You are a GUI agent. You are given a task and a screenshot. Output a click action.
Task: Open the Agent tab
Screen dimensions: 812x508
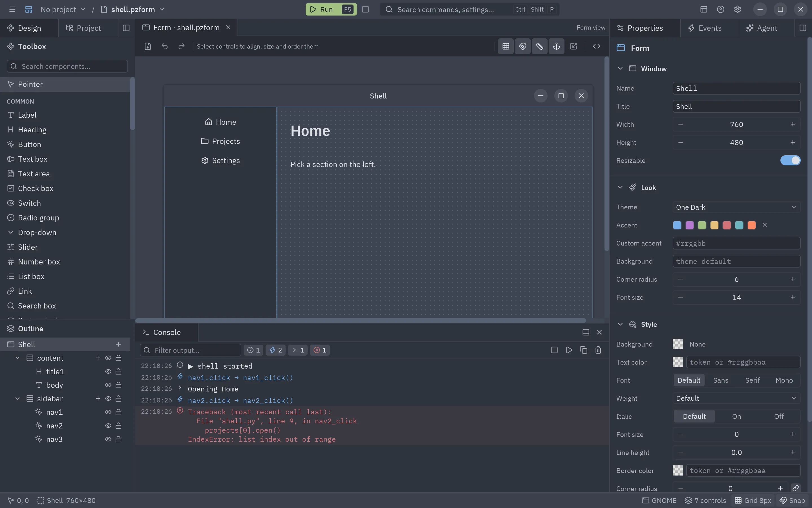(x=766, y=28)
